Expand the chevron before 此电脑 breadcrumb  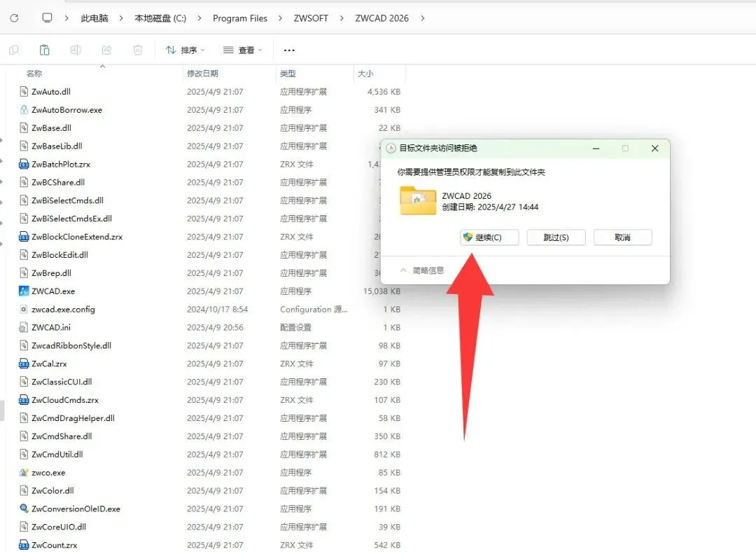pos(66,18)
